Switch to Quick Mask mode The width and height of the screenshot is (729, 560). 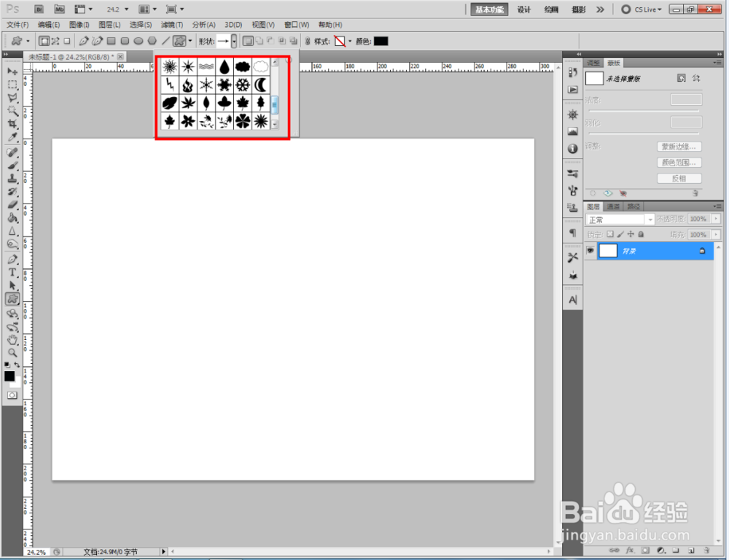click(12, 395)
